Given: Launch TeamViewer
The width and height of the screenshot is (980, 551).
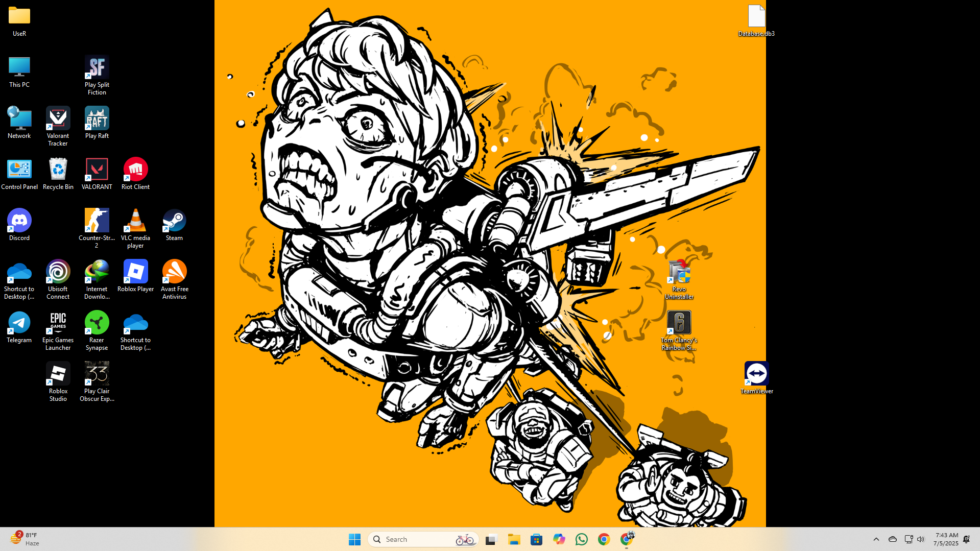Looking at the screenshot, I should [756, 374].
